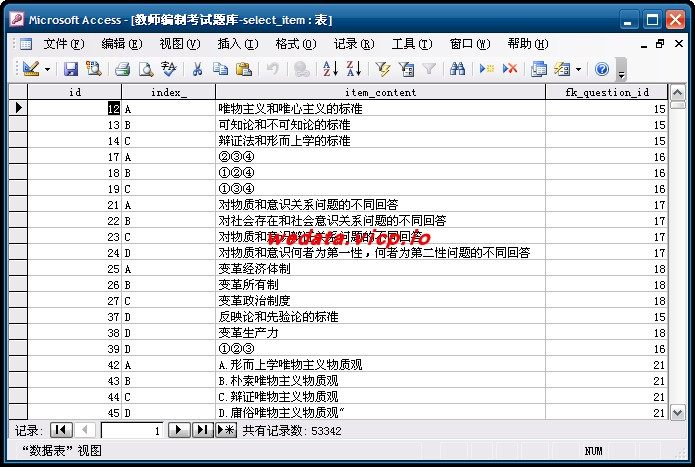Click cell 变革经济体制
This screenshot has height=467, width=695.
380,269
